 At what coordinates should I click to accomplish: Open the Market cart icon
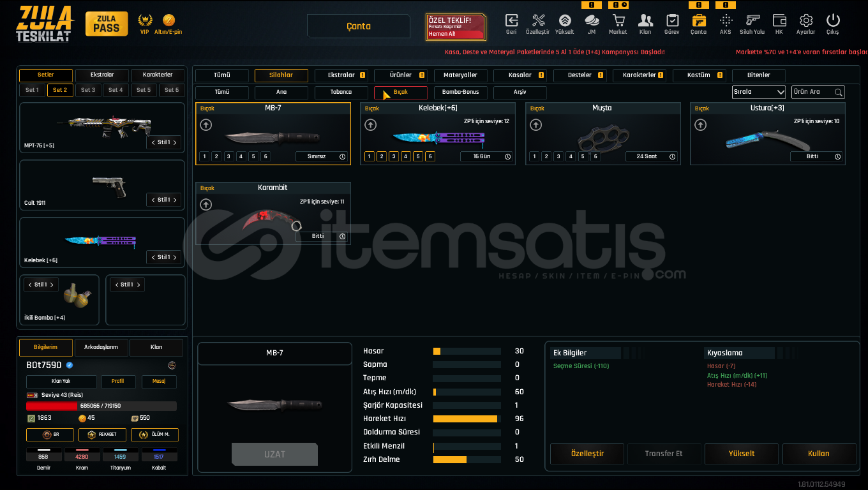click(618, 20)
